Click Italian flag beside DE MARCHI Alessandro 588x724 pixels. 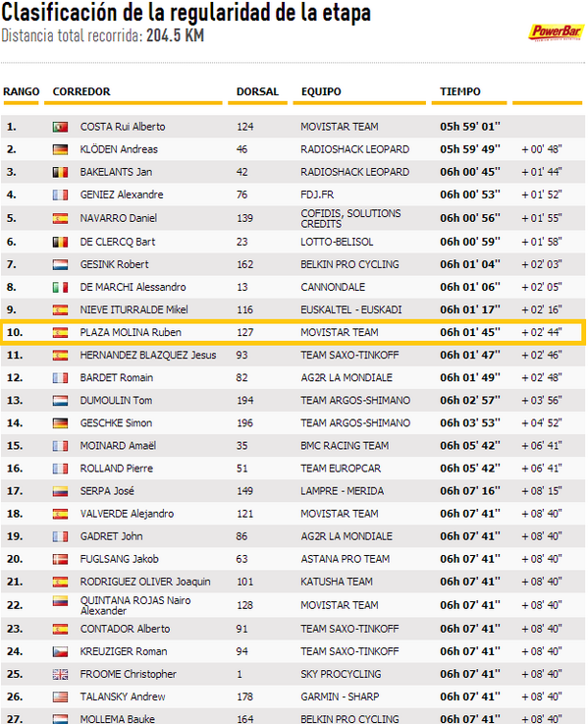[x=60, y=287]
